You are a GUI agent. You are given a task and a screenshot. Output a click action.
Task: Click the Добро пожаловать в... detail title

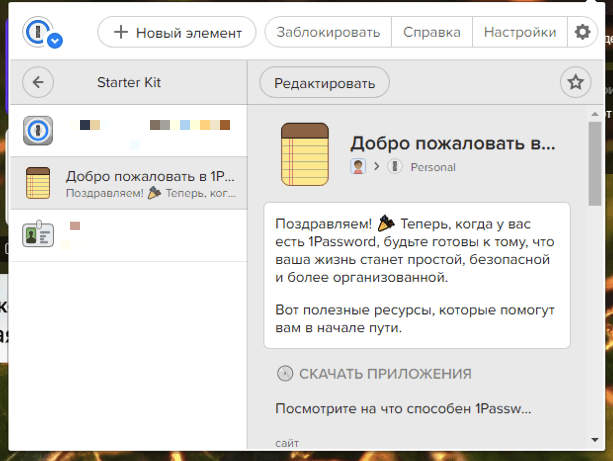[x=452, y=144]
